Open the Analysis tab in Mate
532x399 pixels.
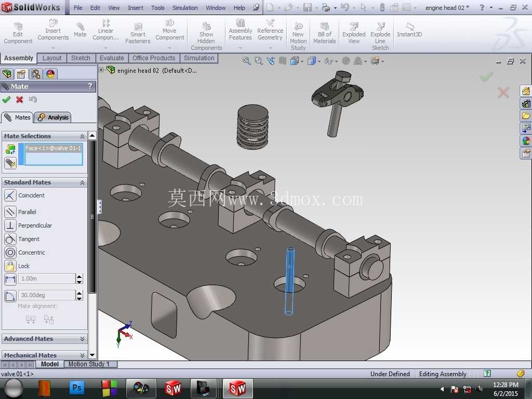[x=53, y=117]
